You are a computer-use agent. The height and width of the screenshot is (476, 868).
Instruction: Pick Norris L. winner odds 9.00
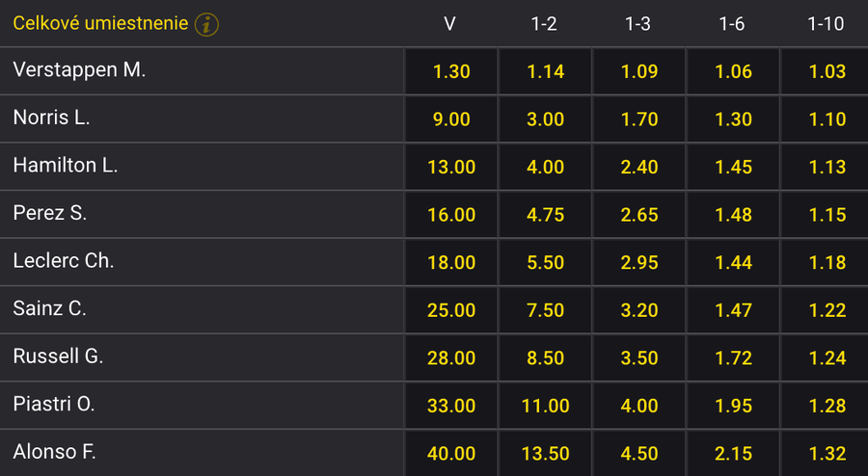click(x=451, y=119)
